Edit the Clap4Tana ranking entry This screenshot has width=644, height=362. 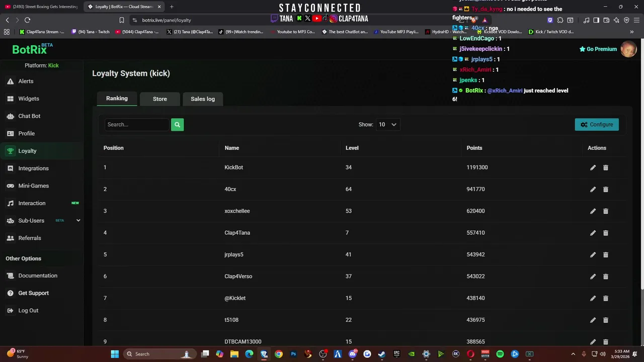pyautogui.click(x=593, y=233)
